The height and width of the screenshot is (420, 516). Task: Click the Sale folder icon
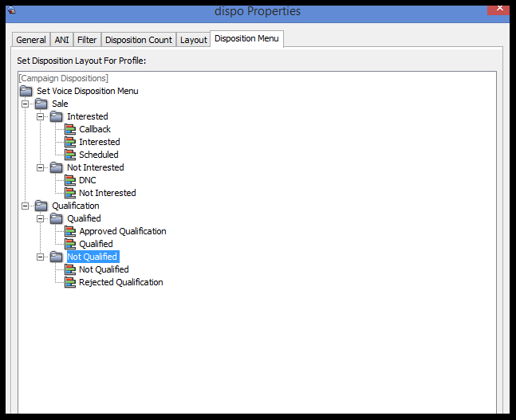pos(41,104)
